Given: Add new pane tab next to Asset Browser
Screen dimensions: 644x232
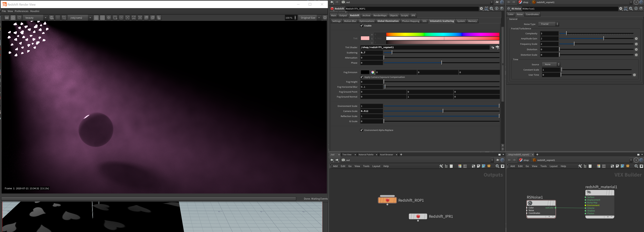Looking at the screenshot, I should pyautogui.click(x=401, y=155).
